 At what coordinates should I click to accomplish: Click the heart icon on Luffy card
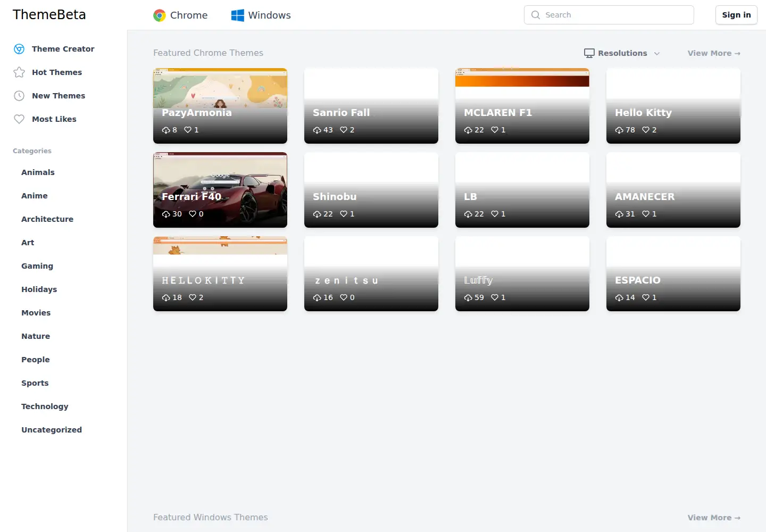click(x=495, y=297)
